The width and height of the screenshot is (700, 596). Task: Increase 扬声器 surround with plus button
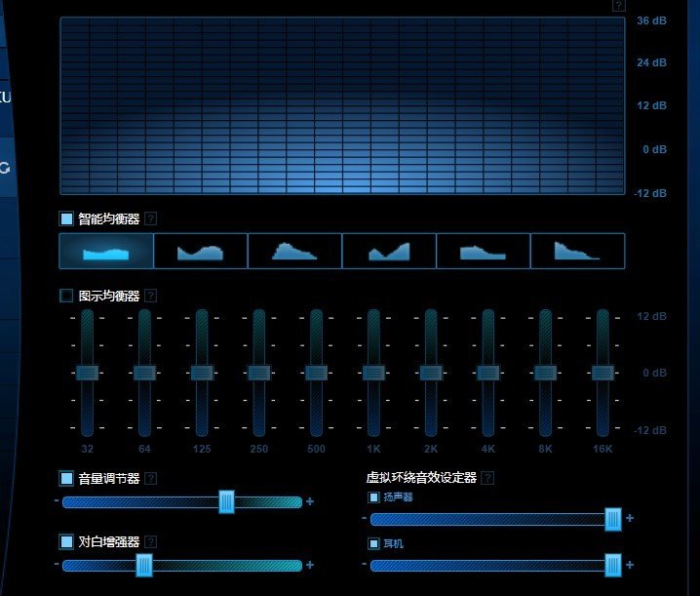630,518
